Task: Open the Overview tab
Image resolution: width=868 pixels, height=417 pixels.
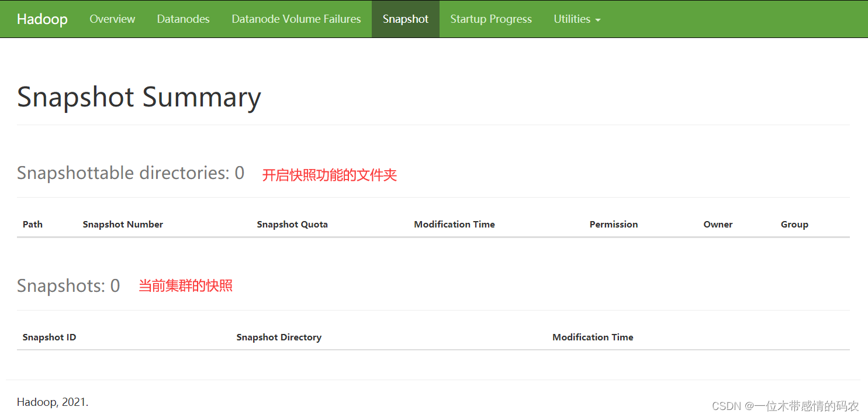Action: pos(112,19)
